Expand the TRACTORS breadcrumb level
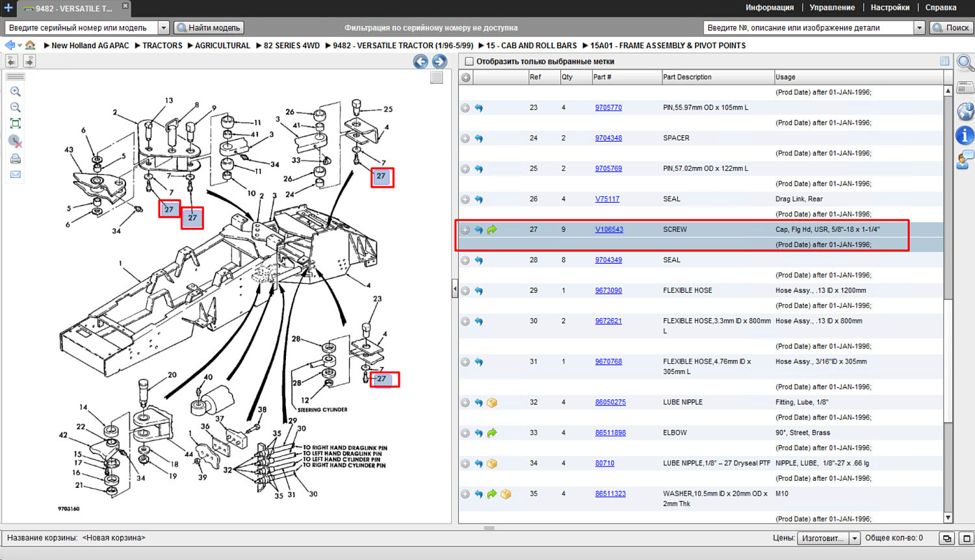The image size is (975, 560). coord(138,45)
